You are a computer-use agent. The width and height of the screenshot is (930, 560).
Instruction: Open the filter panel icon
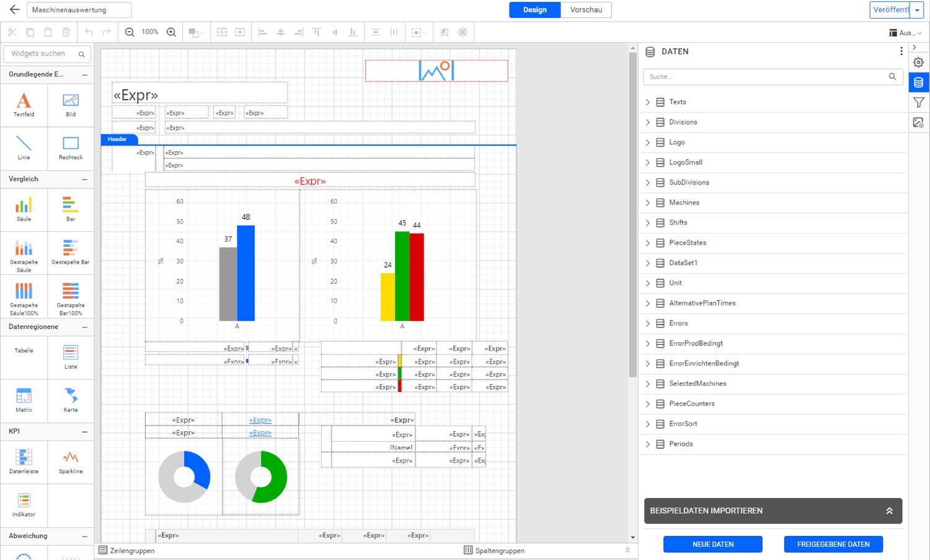(918, 103)
